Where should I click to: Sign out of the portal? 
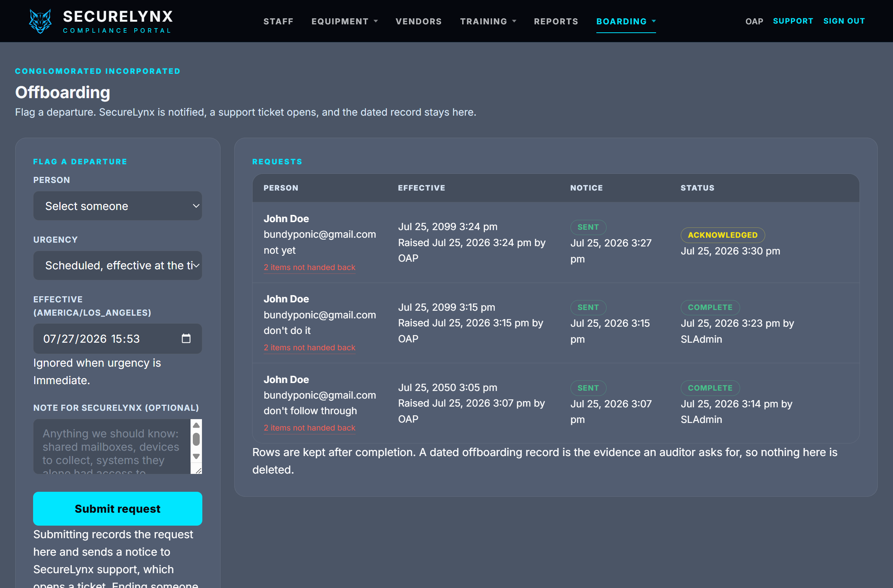click(x=844, y=21)
